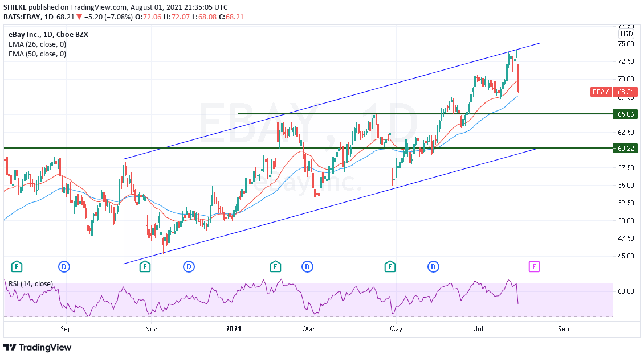Click the green earnings E marker before May

390,267
